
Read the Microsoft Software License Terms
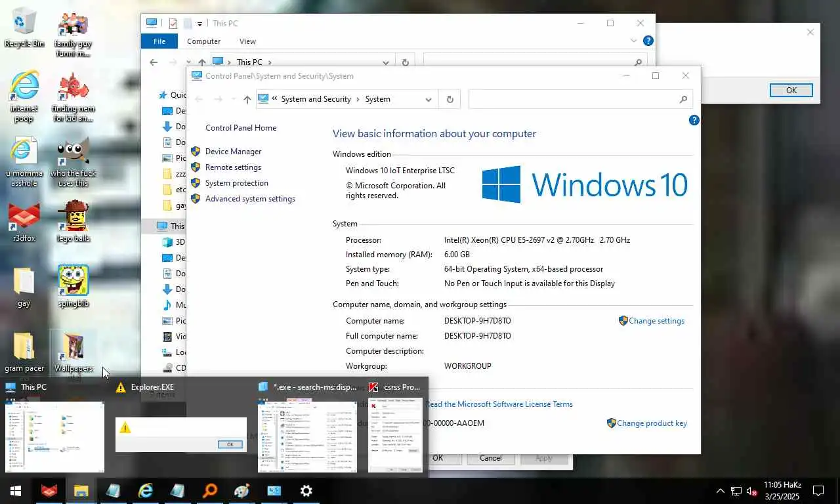pyautogui.click(x=499, y=404)
